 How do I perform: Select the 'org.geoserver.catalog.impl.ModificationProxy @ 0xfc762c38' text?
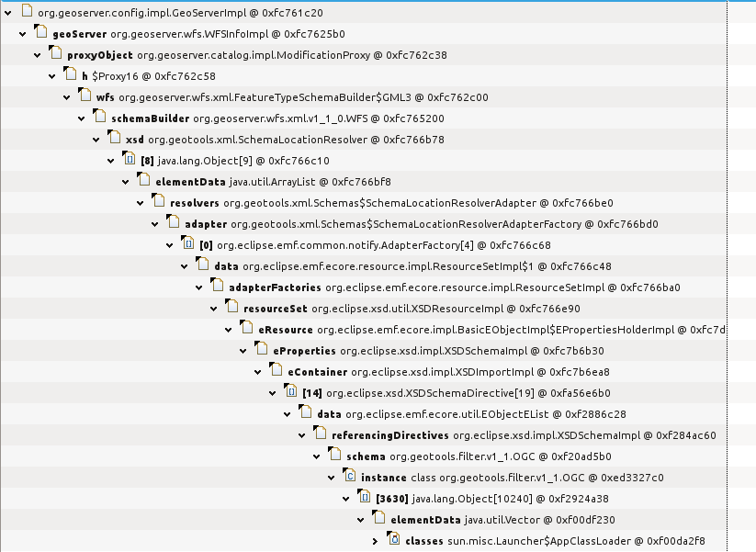pyautogui.click(x=292, y=55)
